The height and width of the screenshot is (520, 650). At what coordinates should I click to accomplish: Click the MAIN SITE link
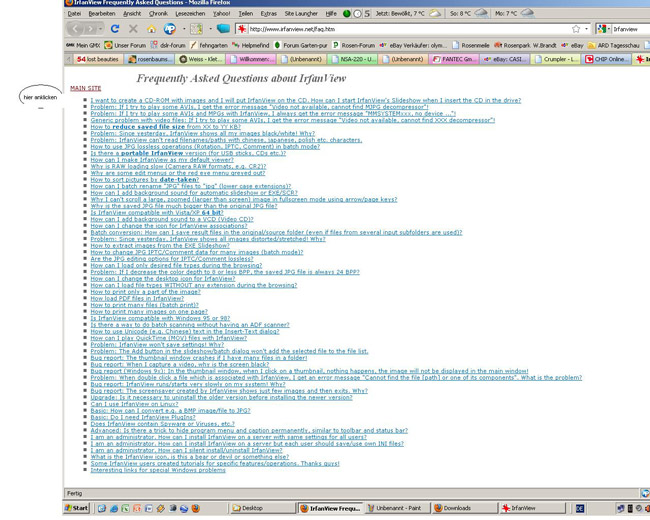[85, 88]
